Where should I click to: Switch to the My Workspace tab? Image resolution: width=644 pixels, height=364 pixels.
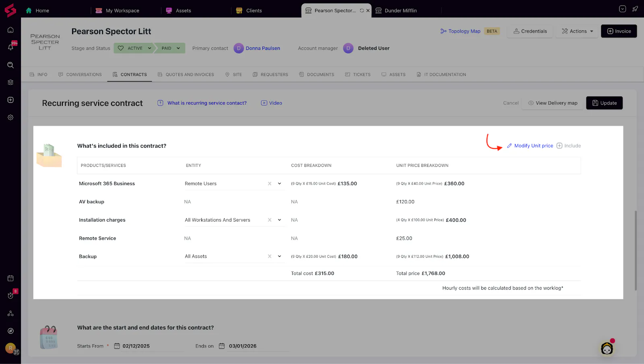118,10
